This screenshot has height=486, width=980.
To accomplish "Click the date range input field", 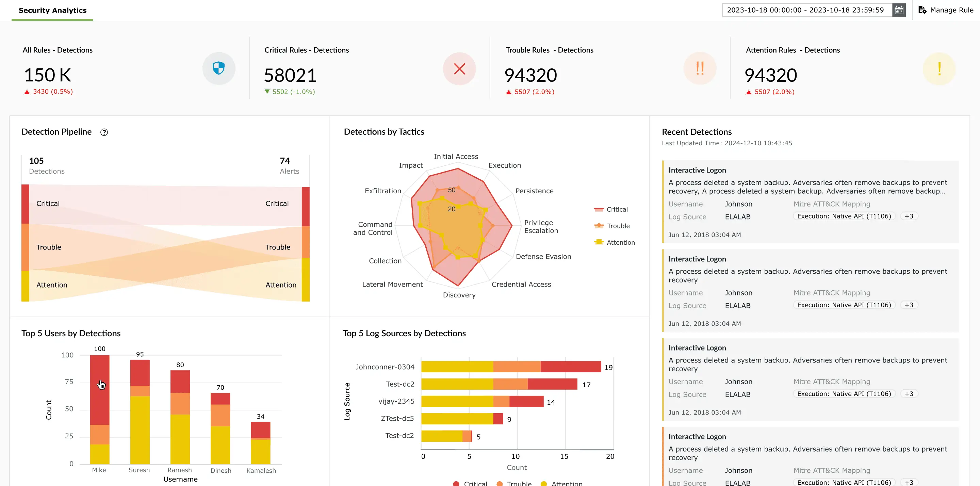I will click(x=806, y=10).
